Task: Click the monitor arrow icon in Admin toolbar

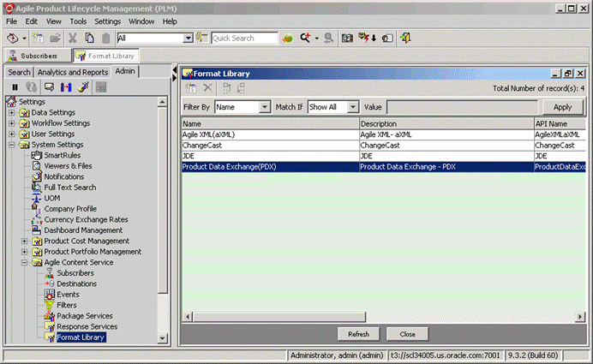Action: point(49,87)
